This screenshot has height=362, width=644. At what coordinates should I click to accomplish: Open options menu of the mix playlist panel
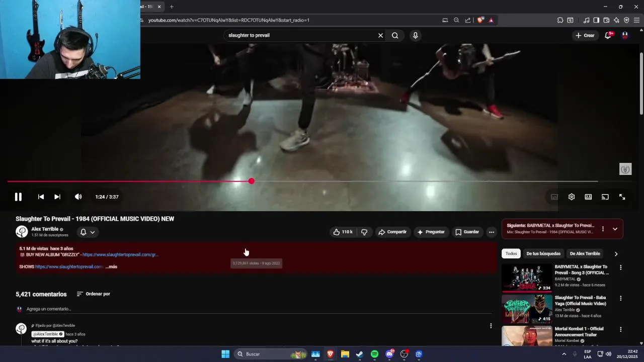pyautogui.click(x=603, y=229)
